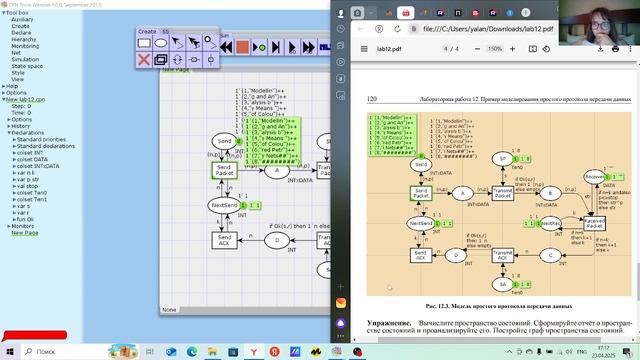640x360 pixels.
Task: Open Auxiliary in the Tool box
Action: pos(22,19)
